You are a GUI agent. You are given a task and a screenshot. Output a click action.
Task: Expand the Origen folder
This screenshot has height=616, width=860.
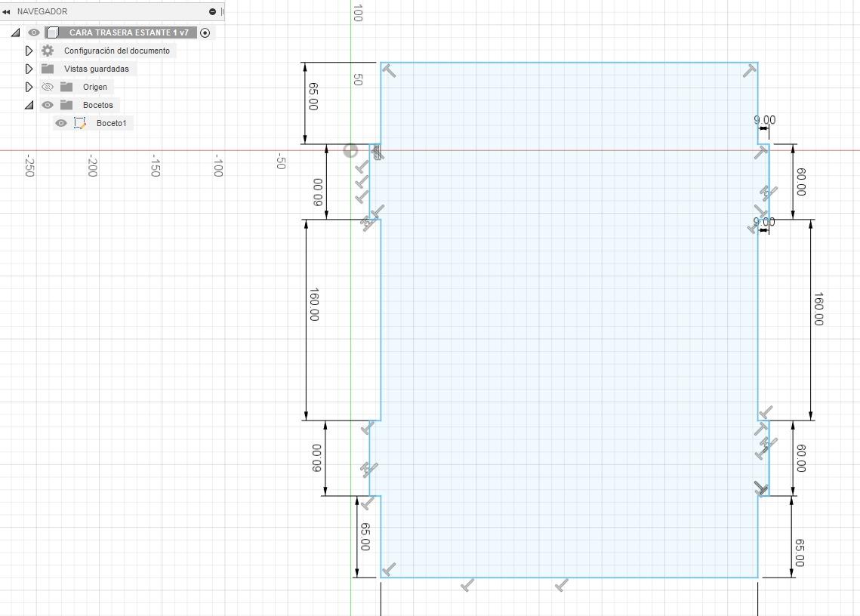(29, 88)
